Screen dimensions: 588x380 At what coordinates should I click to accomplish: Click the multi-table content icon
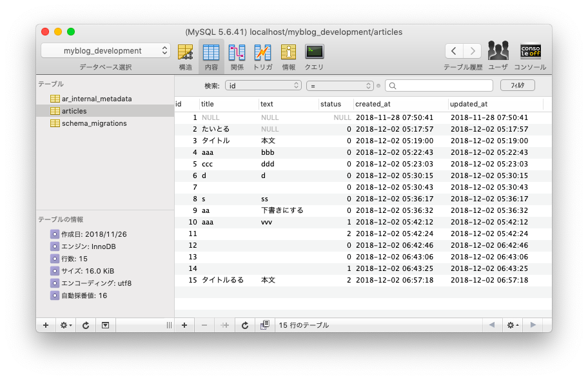click(x=265, y=325)
